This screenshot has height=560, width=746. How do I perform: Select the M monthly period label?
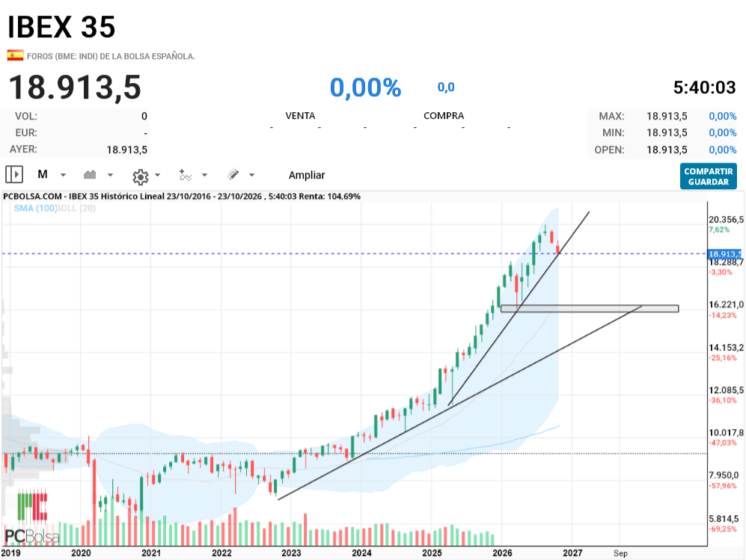[x=43, y=174]
